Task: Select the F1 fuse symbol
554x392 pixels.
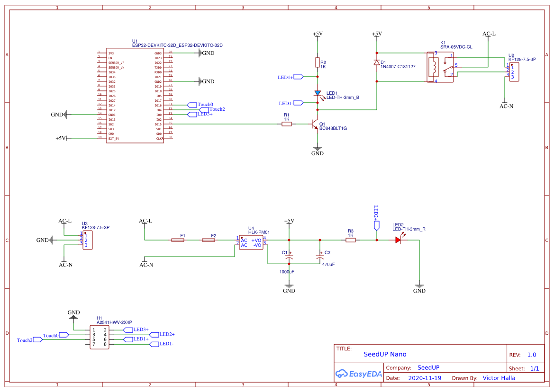Action: coord(178,240)
